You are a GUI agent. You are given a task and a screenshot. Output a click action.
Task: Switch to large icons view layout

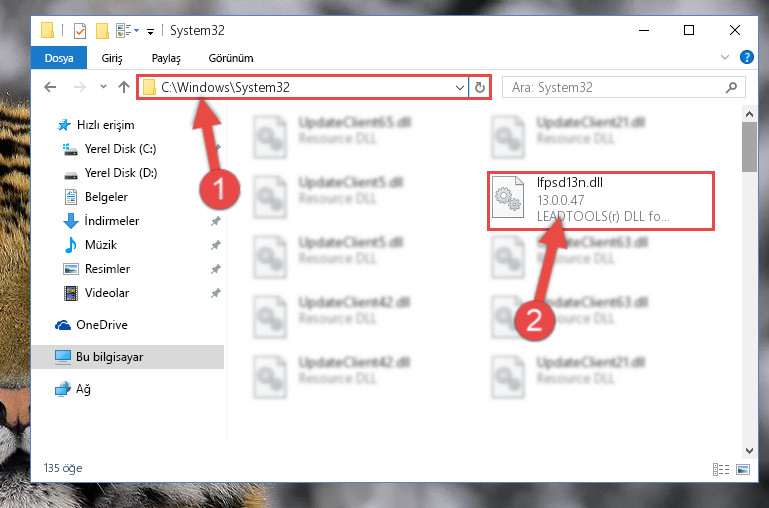[743, 469]
